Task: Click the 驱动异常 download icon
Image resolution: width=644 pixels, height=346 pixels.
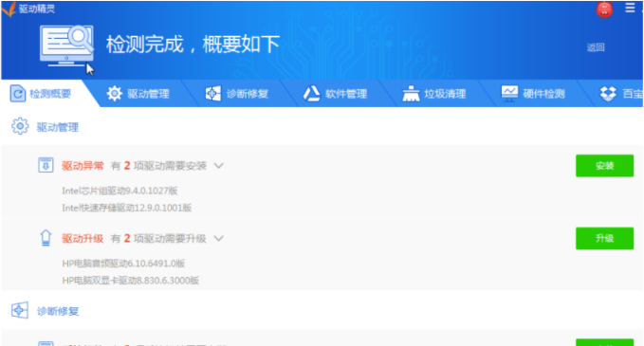Action: 46,165
